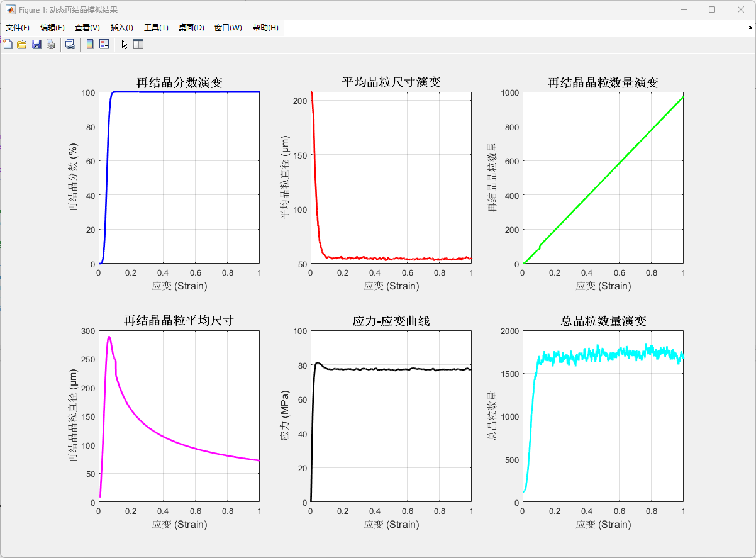Open the 桌面(D) menu
This screenshot has width=756, height=558.
191,28
